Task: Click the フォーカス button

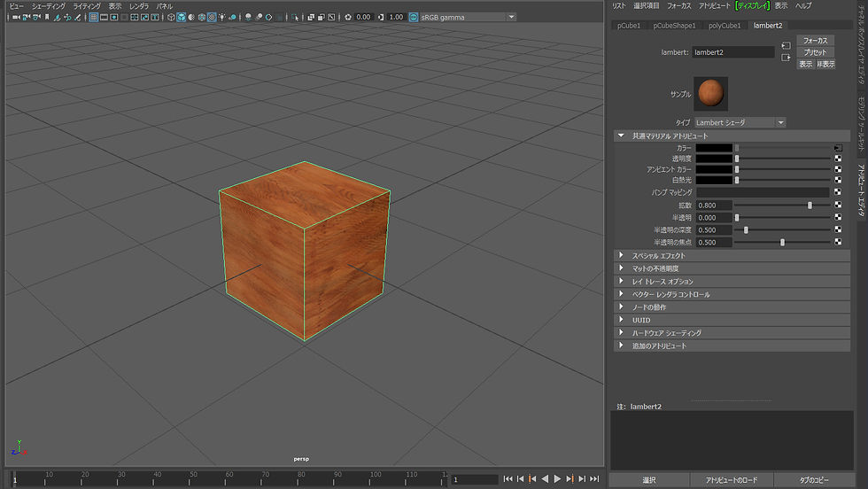Action: click(816, 41)
